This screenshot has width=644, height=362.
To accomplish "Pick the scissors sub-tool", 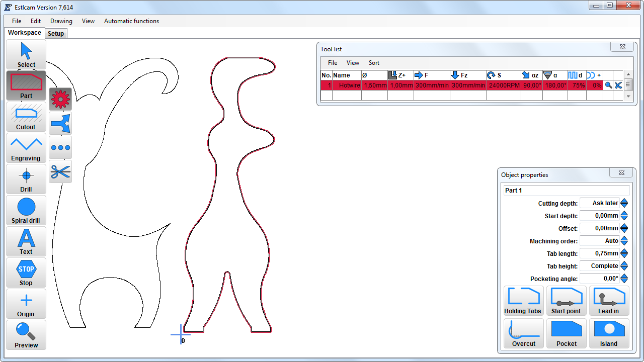I will 60,171.
